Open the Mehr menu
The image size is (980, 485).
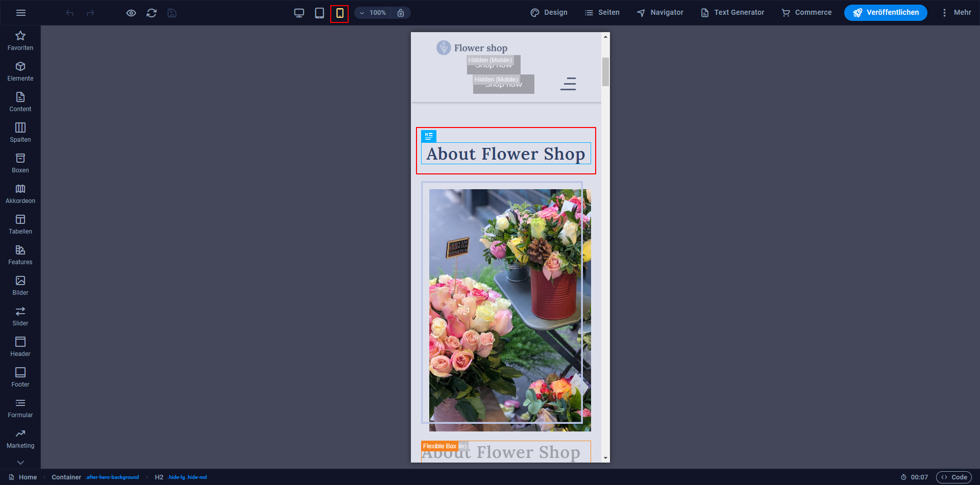[958, 12]
